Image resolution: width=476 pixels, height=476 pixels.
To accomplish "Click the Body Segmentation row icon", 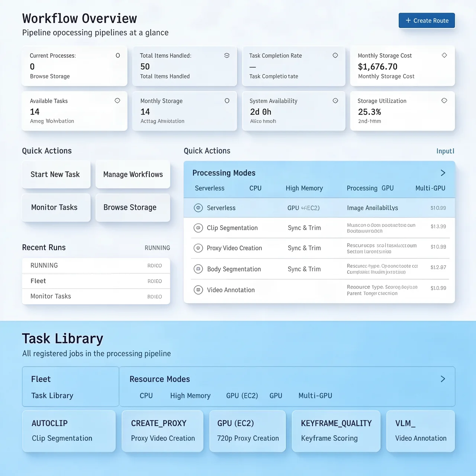I will click(198, 269).
